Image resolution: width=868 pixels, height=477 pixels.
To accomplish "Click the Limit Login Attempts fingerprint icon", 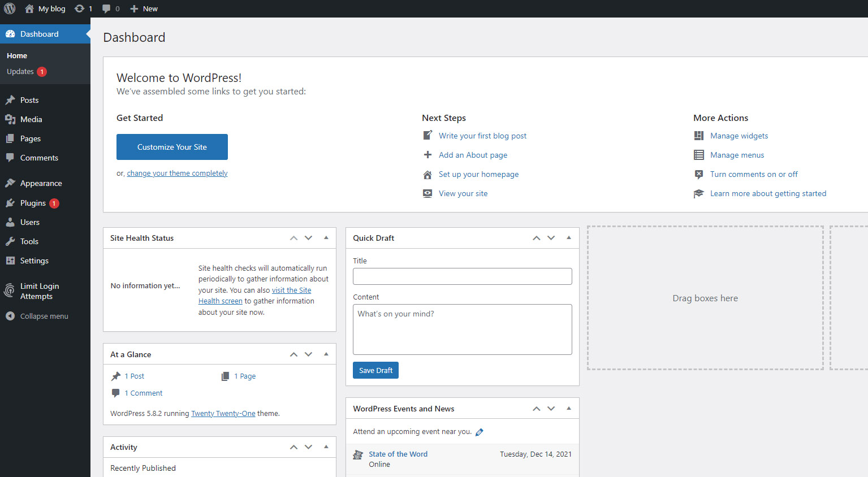I will click(x=10, y=290).
